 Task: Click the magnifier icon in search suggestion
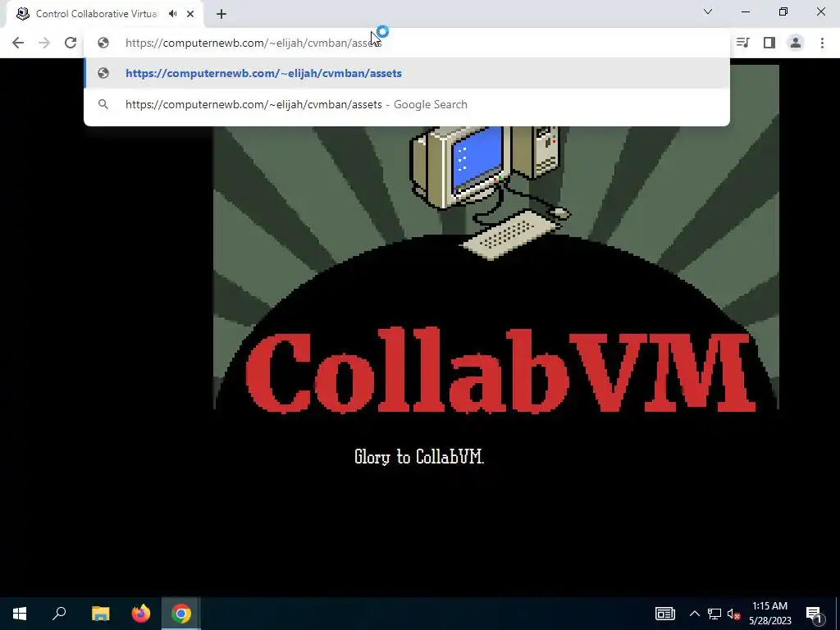103,104
